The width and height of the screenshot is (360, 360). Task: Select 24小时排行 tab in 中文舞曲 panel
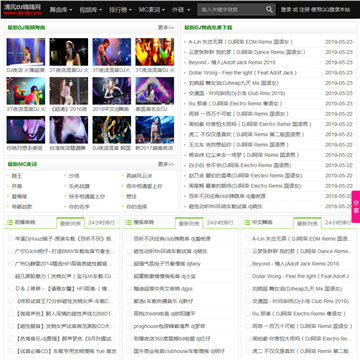click(339, 223)
